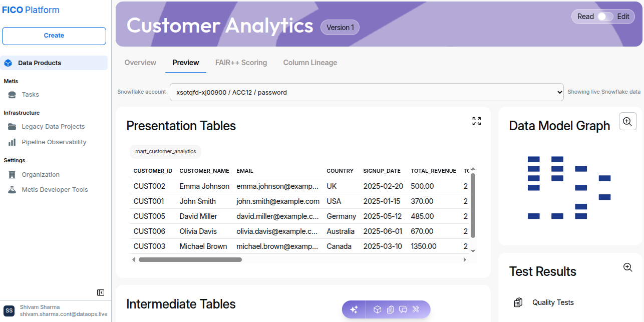Viewport: 644px width, 322px height.
Task: Open Pipeline Observability
Action: (54, 142)
